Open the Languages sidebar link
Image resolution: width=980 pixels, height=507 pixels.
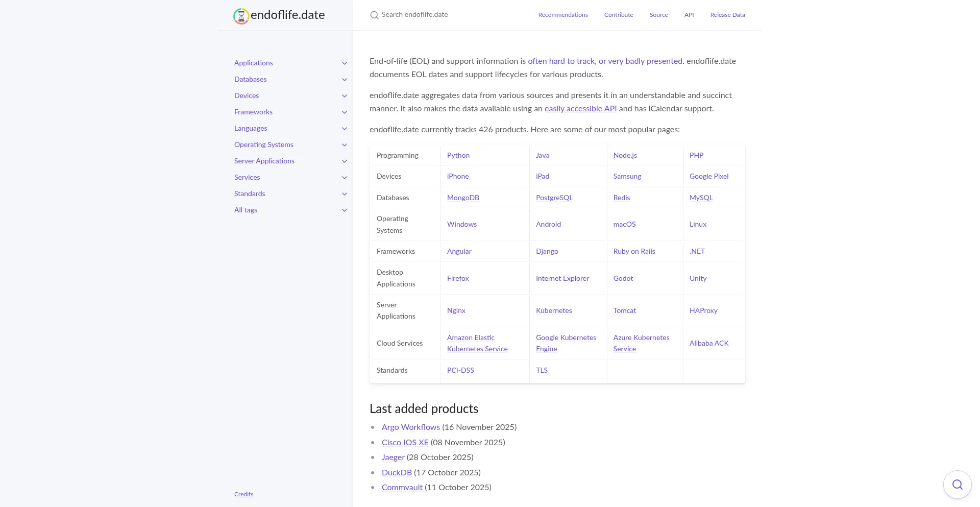point(251,128)
